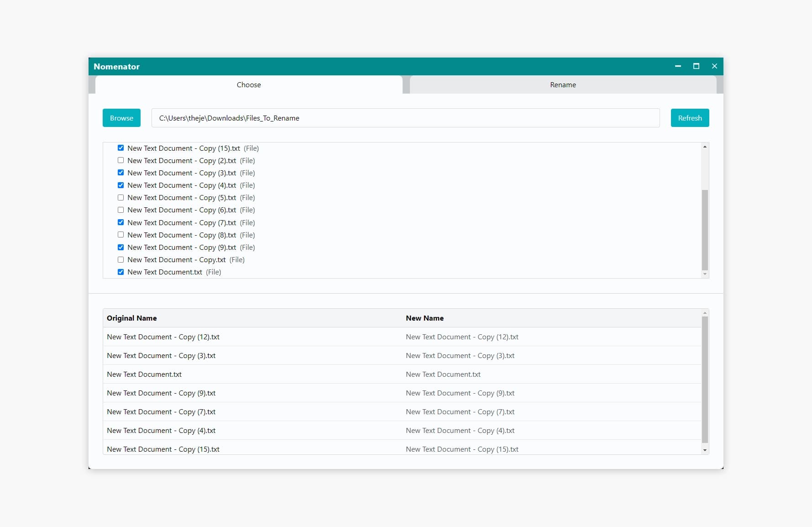Uncheck New Text Document - Copy (9).txt checkbox
The height and width of the screenshot is (527, 812).
tap(120, 247)
